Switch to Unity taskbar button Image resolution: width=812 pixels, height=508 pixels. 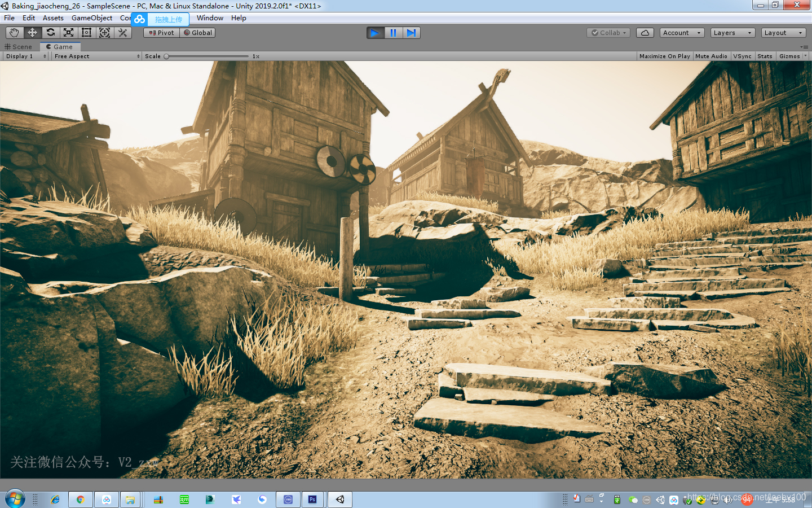pos(340,500)
